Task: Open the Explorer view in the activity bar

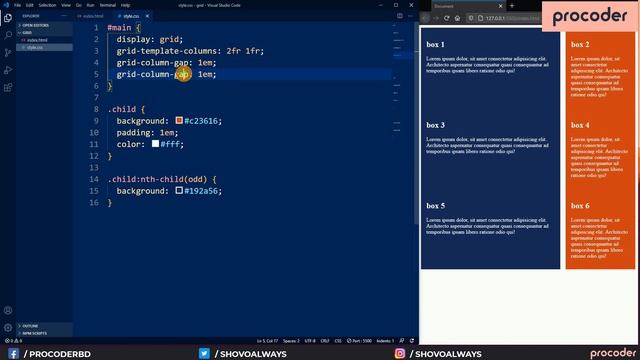Action: tap(8, 18)
